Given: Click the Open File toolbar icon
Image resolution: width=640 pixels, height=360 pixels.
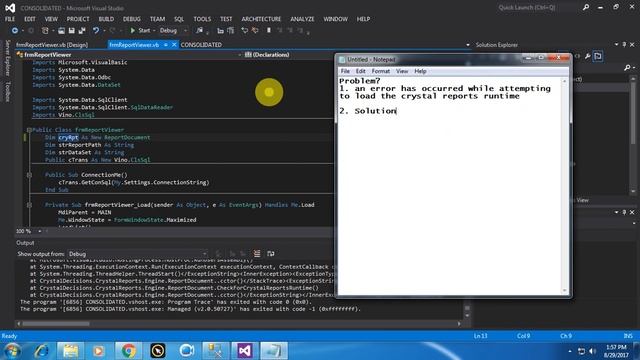Looking at the screenshot, I should tap(61, 31).
